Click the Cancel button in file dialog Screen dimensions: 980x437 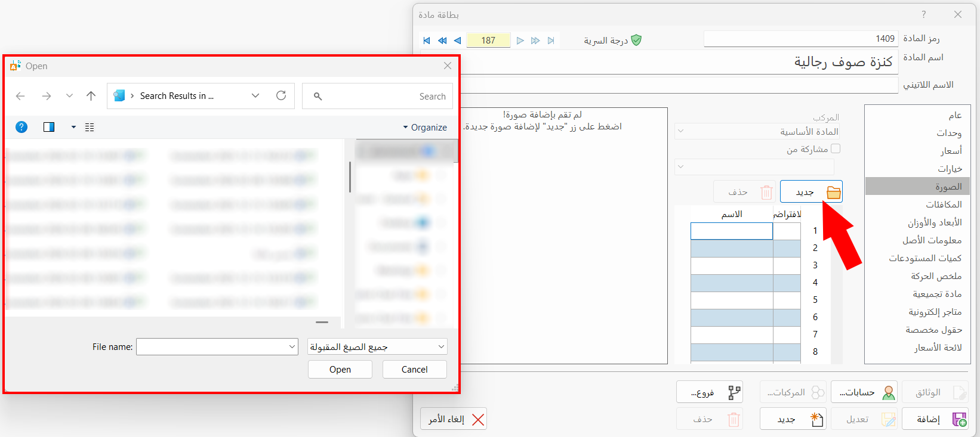coord(414,370)
